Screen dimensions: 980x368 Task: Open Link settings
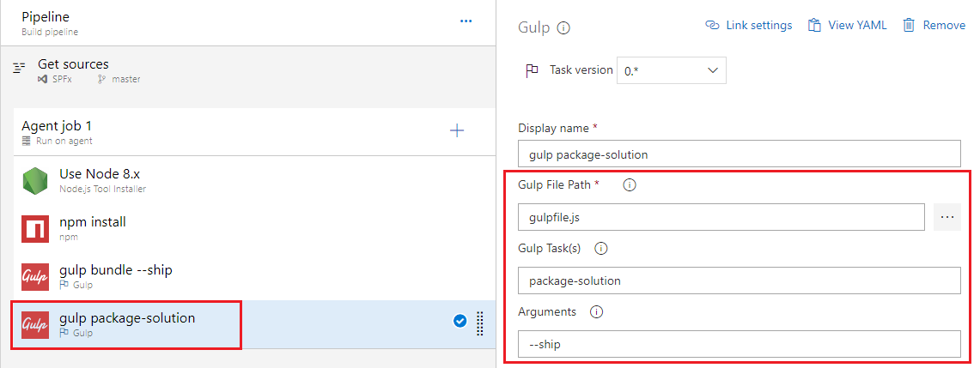click(x=748, y=26)
